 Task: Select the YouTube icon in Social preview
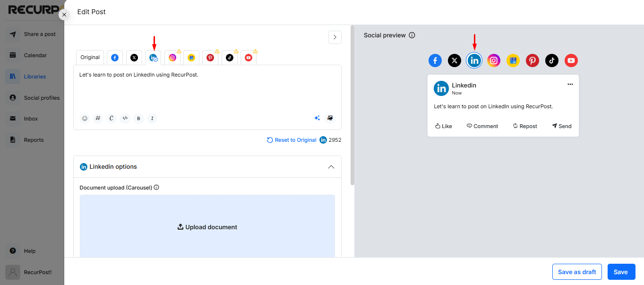pyautogui.click(x=571, y=60)
